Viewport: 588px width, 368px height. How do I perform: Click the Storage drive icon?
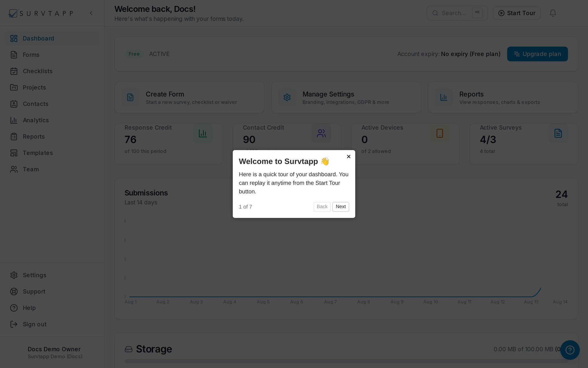point(128,349)
